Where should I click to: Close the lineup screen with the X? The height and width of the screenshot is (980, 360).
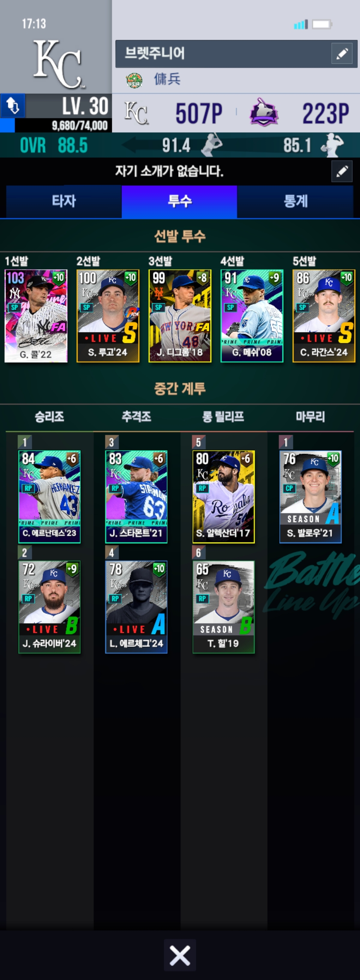coord(180,955)
